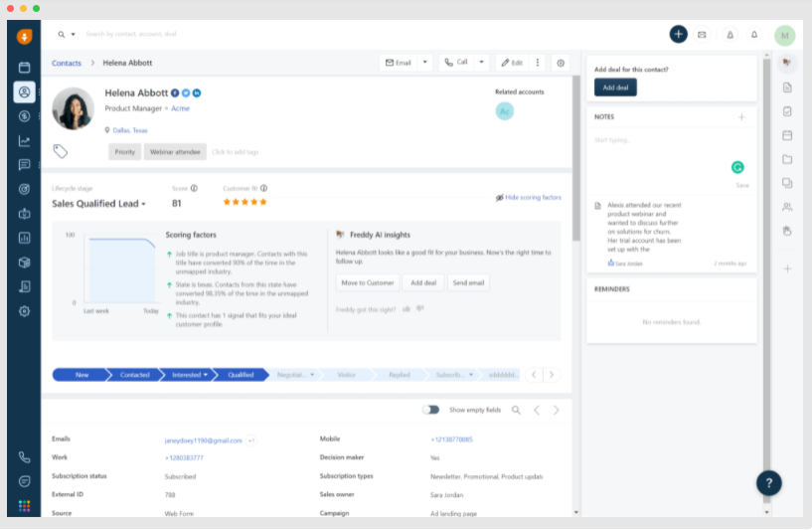This screenshot has width=812, height=530.
Task: Click the Add deal button in Freddy insights
Action: [423, 282]
